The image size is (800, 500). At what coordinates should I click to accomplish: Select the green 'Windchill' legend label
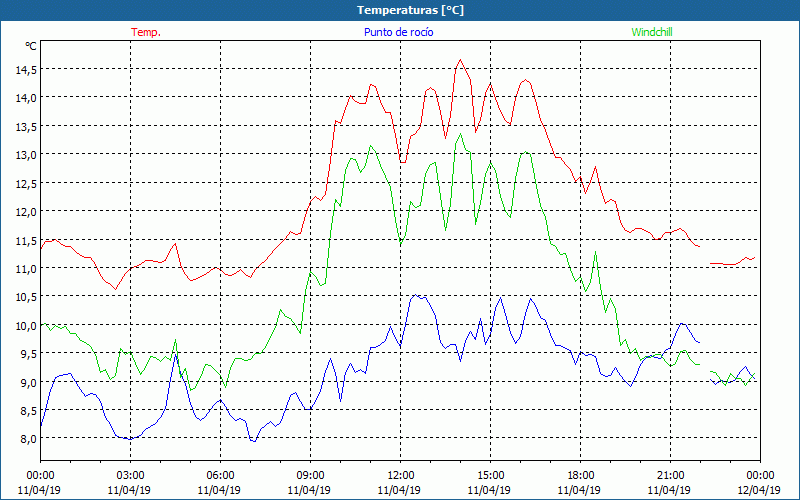click(652, 32)
